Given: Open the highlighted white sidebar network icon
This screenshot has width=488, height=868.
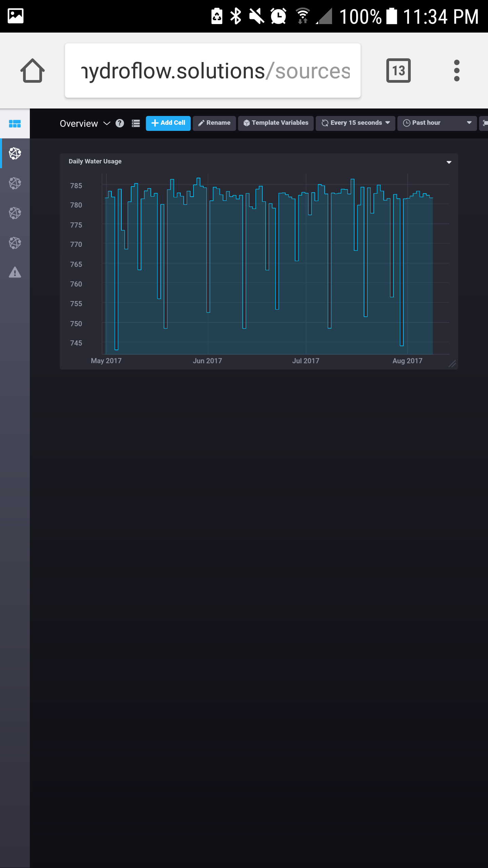Looking at the screenshot, I should tap(15, 153).
